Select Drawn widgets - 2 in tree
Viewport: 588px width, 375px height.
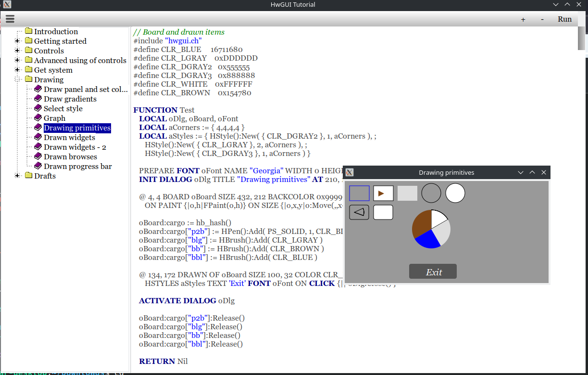[x=75, y=147]
